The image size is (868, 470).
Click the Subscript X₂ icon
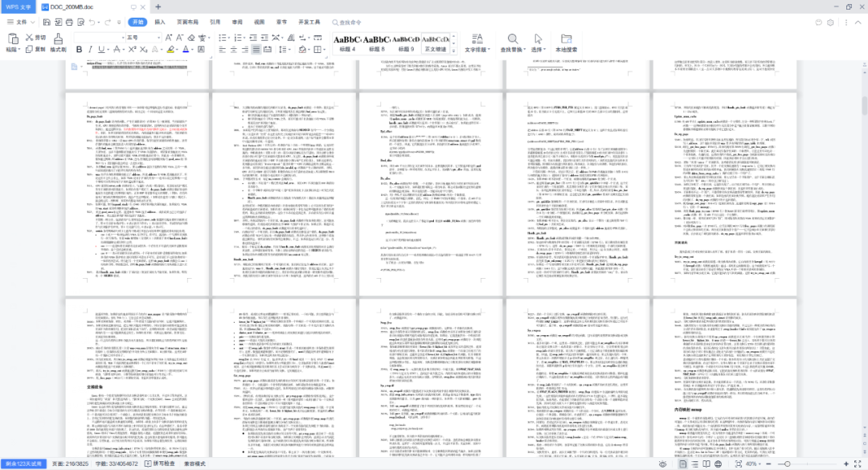click(143, 49)
